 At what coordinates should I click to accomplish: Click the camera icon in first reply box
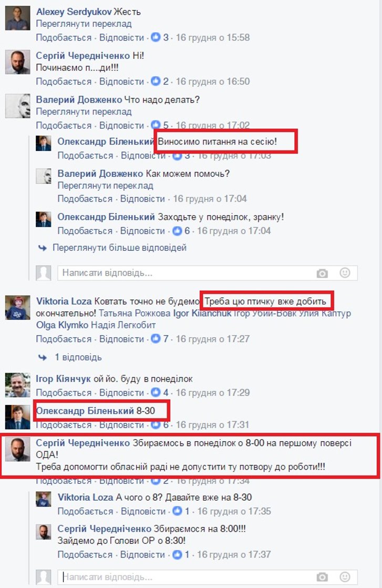322,273
